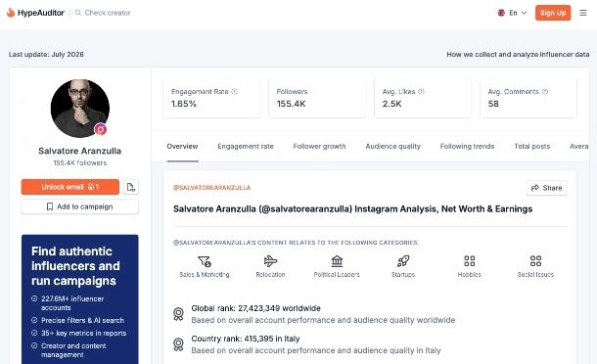Viewport: 597px width, 364px height.
Task: Click the @SALVATOREARANZULLA handle link
Action: 211,188
